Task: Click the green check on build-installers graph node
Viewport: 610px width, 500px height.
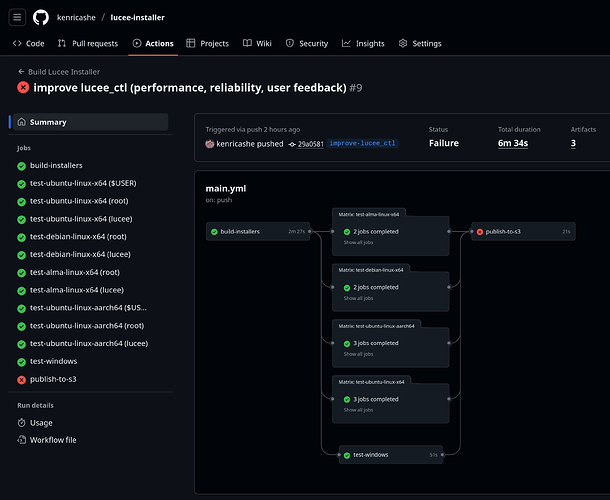Action: coord(214,232)
